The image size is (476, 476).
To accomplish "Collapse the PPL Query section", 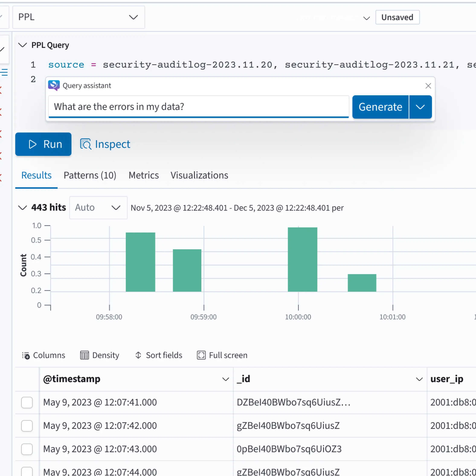I will 23,45.
